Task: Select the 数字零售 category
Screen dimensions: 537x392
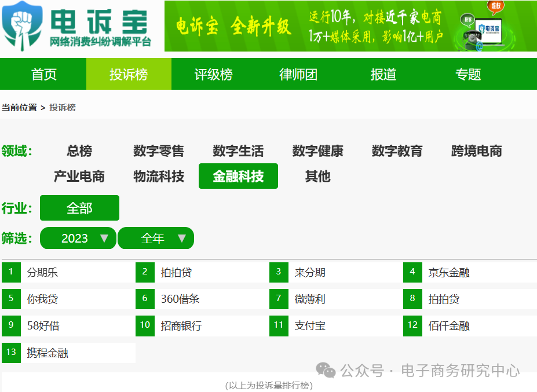Action: pyautogui.click(x=158, y=151)
